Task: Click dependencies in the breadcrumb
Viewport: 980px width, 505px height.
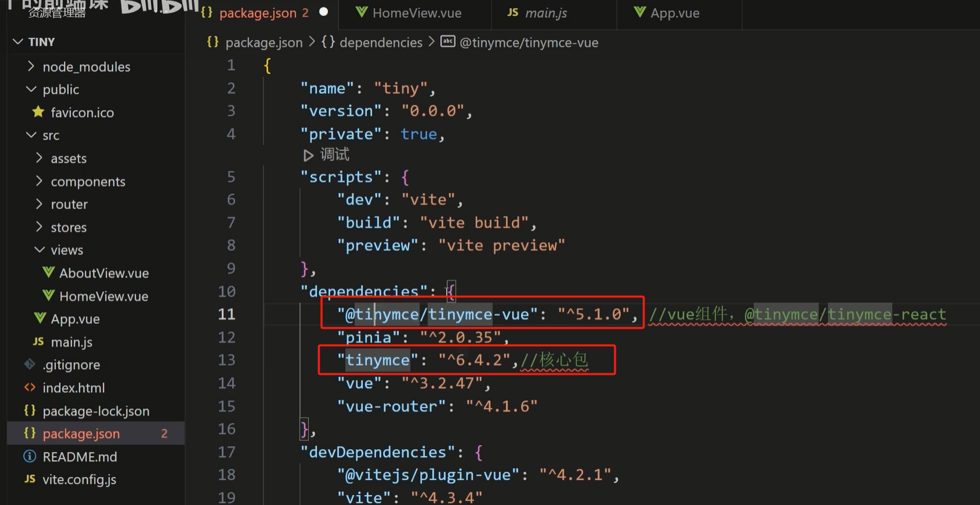Action: pos(381,43)
